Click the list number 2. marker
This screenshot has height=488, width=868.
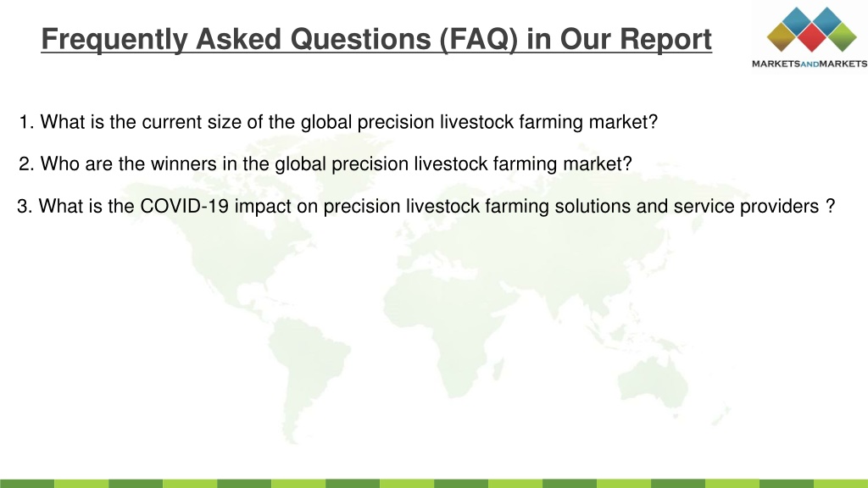[26, 164]
